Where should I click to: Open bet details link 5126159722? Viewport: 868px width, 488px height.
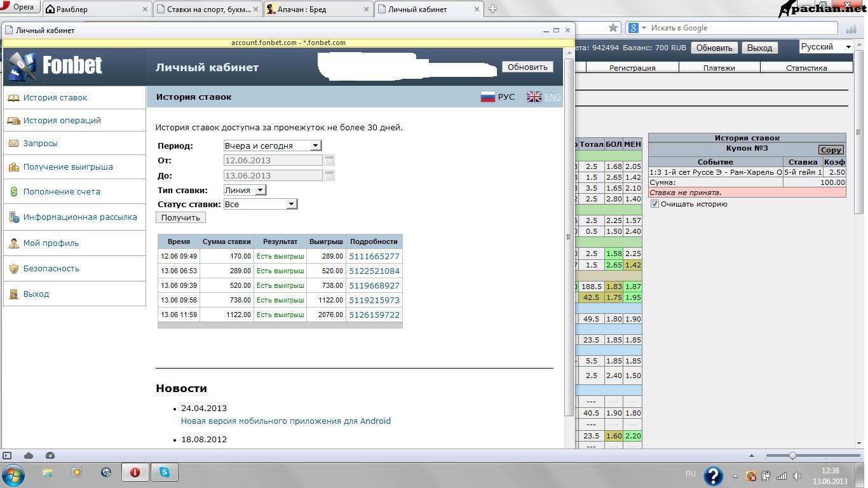tap(374, 315)
